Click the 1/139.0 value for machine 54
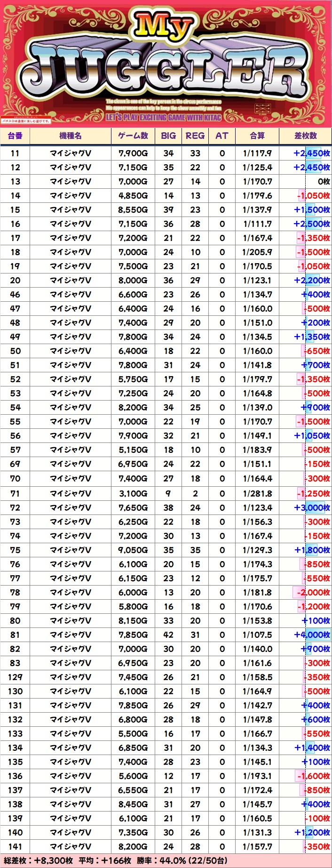Screen dimensions: 332x868 (257, 407)
